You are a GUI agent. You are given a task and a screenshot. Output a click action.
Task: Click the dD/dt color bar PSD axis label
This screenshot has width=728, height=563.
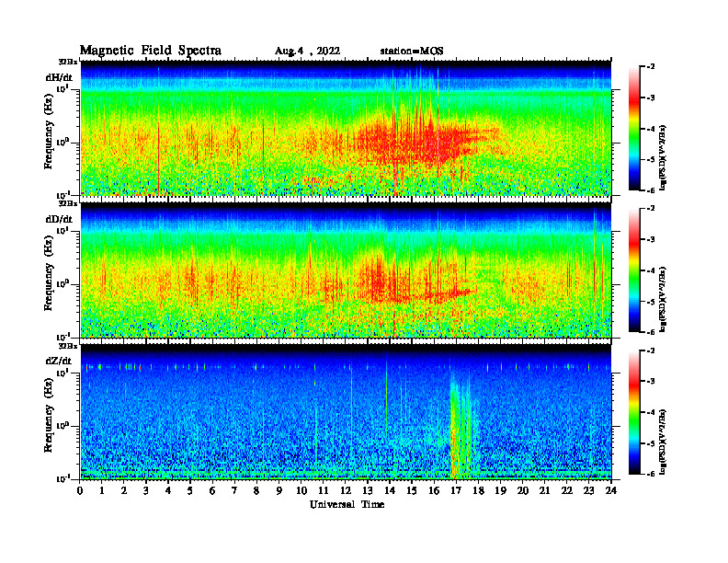pyautogui.click(x=663, y=299)
